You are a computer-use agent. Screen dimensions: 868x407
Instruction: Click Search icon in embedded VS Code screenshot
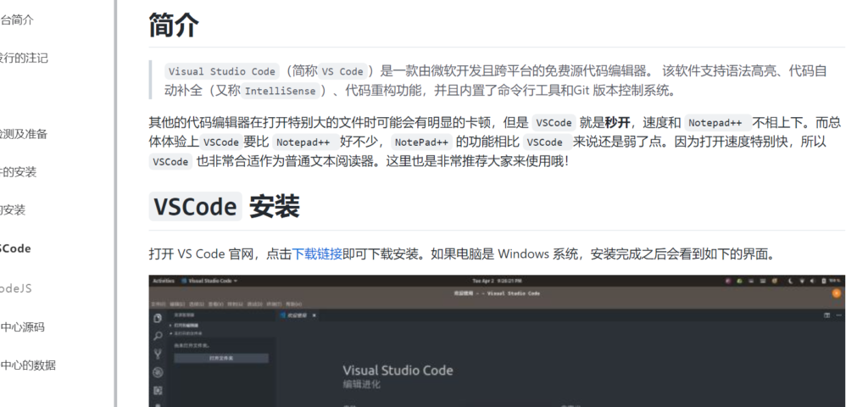(x=158, y=336)
